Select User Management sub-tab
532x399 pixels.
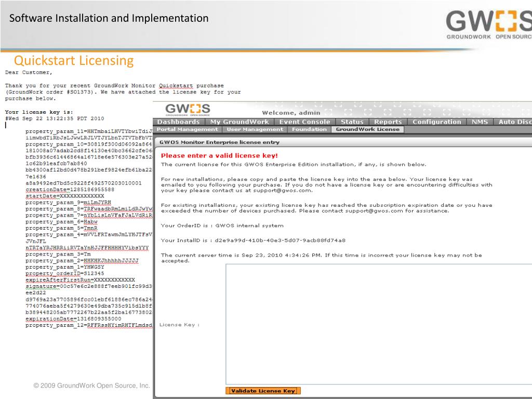point(255,129)
